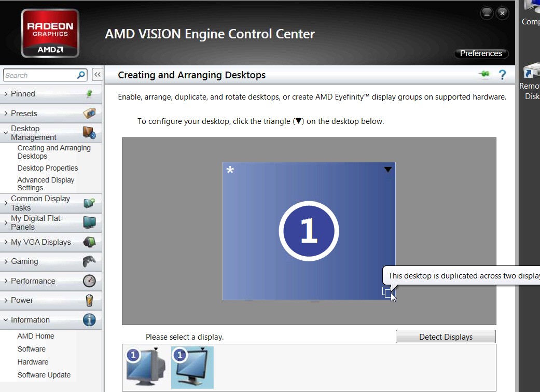Collapse the sidebar with double-chevron button
Image resolution: width=540 pixels, height=392 pixels.
(x=98, y=74)
